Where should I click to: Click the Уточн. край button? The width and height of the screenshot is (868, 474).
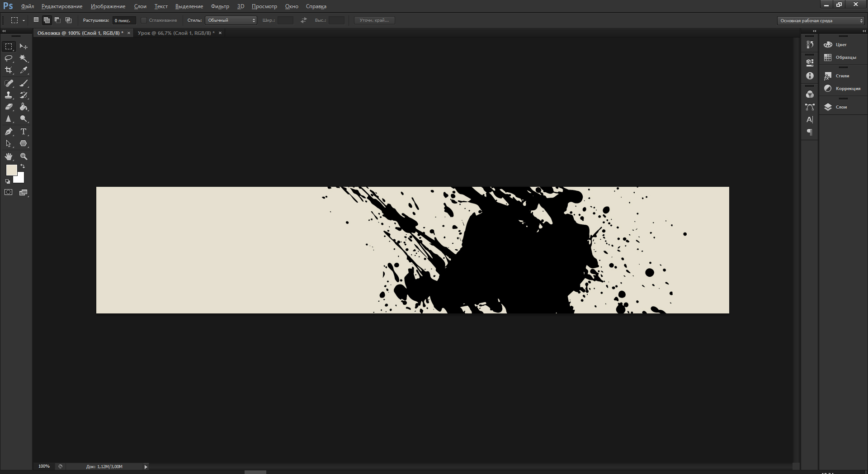tap(374, 20)
